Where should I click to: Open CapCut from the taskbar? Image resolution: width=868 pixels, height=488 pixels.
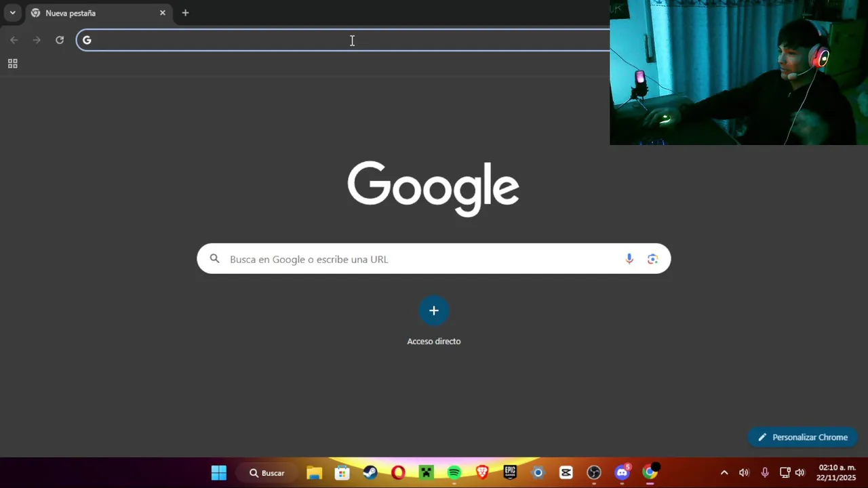tap(566, 472)
